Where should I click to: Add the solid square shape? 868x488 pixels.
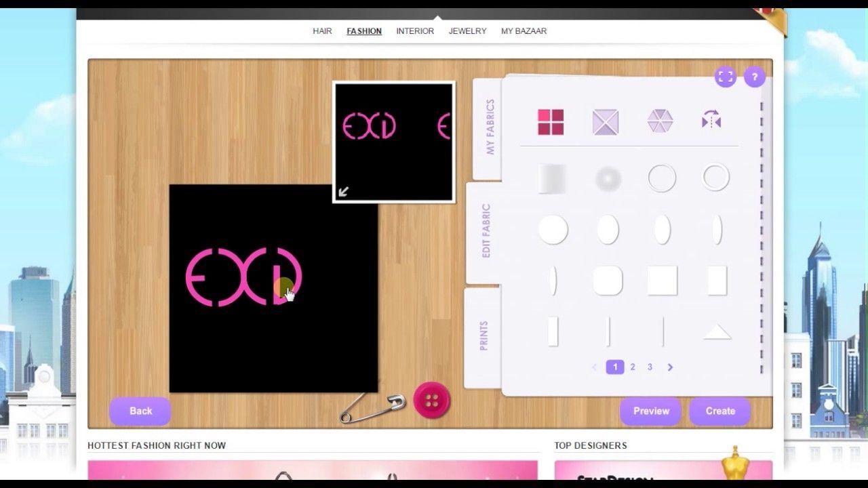(663, 281)
